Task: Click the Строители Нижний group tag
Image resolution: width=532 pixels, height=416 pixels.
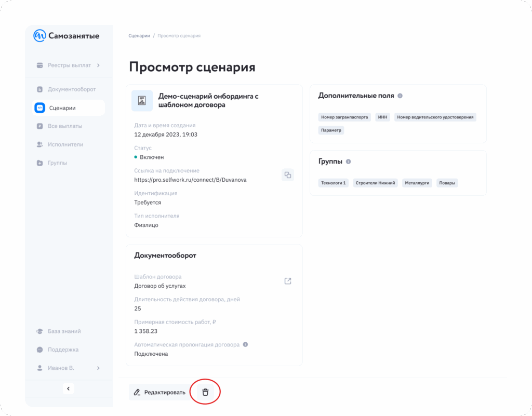Action: pos(375,183)
